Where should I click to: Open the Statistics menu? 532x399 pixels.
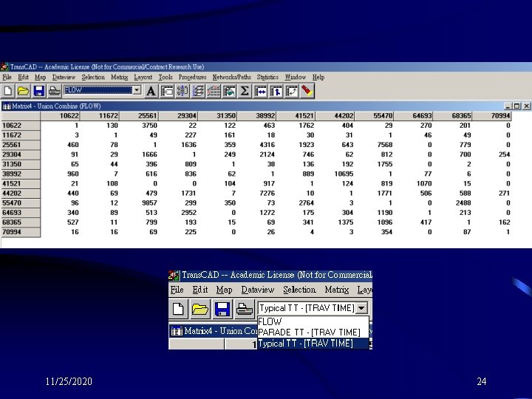(267, 78)
